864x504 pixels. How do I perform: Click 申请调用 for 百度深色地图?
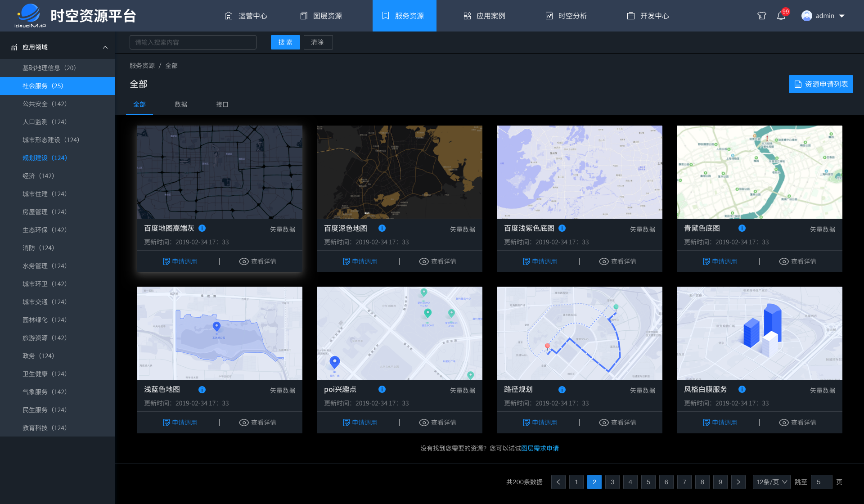pos(360,261)
